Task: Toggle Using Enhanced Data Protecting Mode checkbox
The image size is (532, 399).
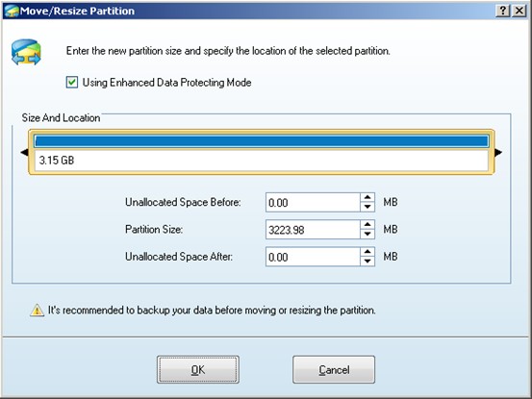Action: click(x=71, y=83)
